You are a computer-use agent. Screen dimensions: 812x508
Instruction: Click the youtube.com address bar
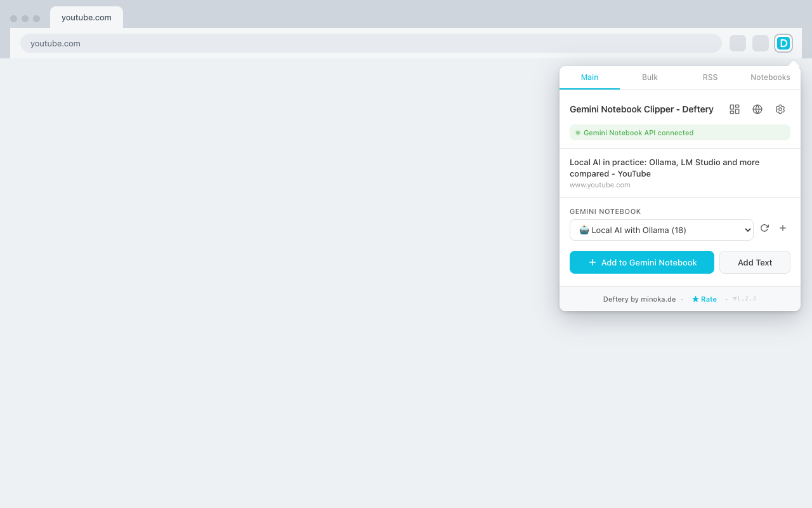(371, 43)
